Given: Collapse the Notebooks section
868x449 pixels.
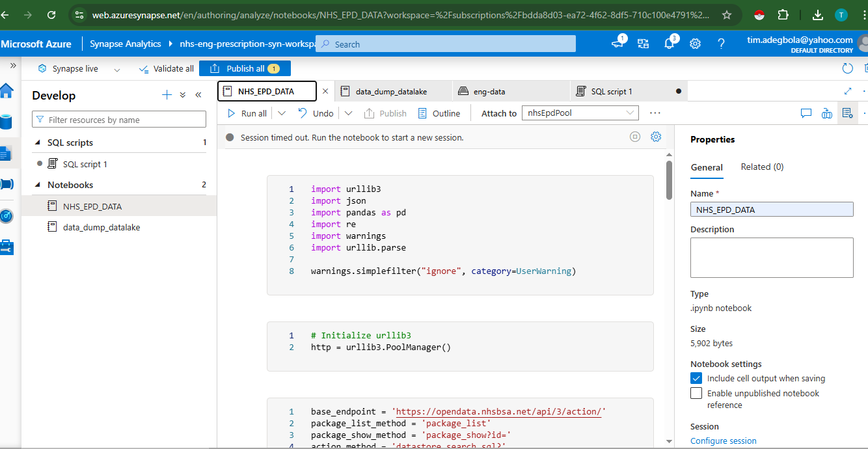Looking at the screenshot, I should 38,185.
